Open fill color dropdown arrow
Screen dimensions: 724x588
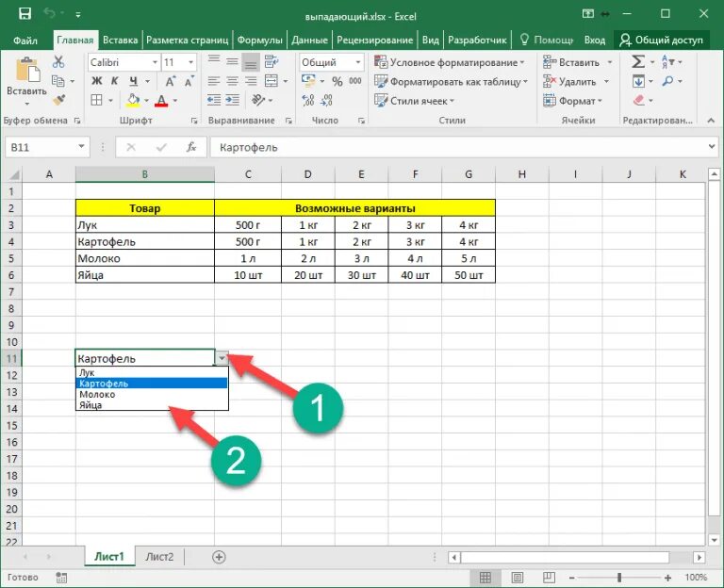click(x=146, y=100)
